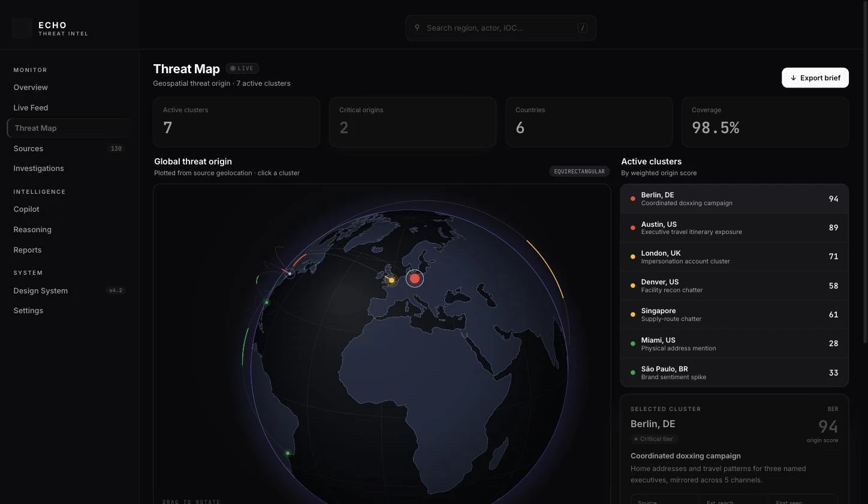Select the São Paulo, BR cluster row
The height and width of the screenshot is (504, 868).
pyautogui.click(x=734, y=373)
